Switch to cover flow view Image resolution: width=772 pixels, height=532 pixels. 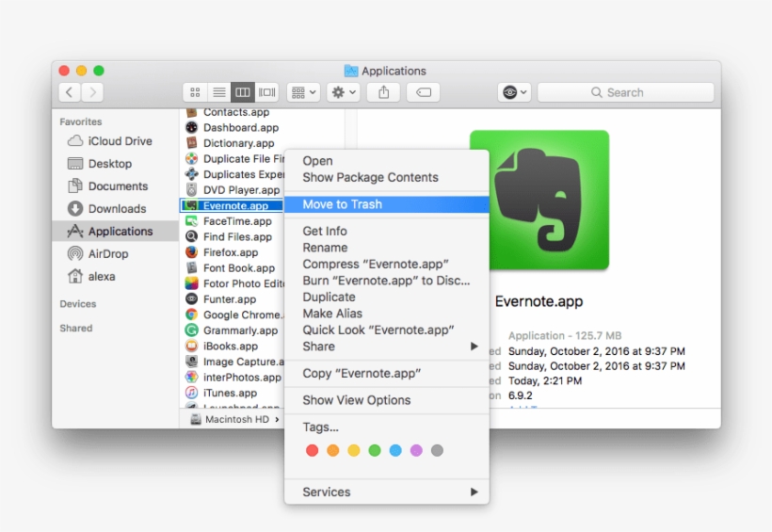[x=266, y=92]
